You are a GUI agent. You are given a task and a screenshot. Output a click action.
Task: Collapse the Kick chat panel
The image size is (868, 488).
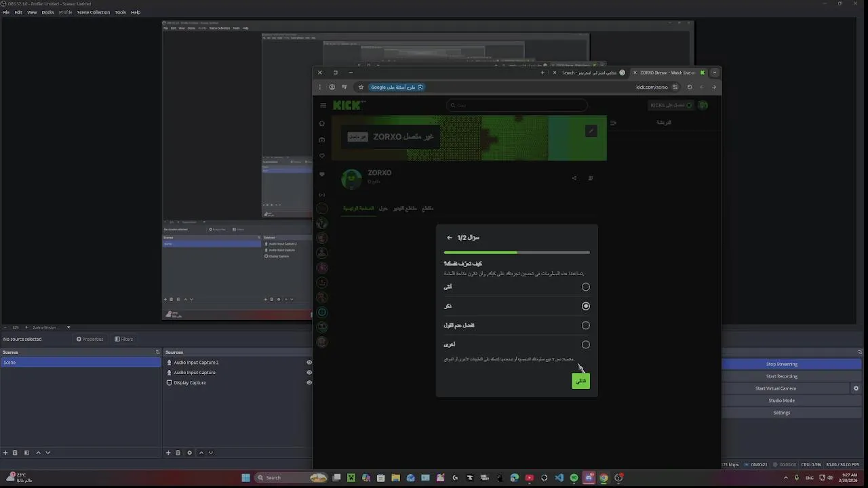[613, 123]
